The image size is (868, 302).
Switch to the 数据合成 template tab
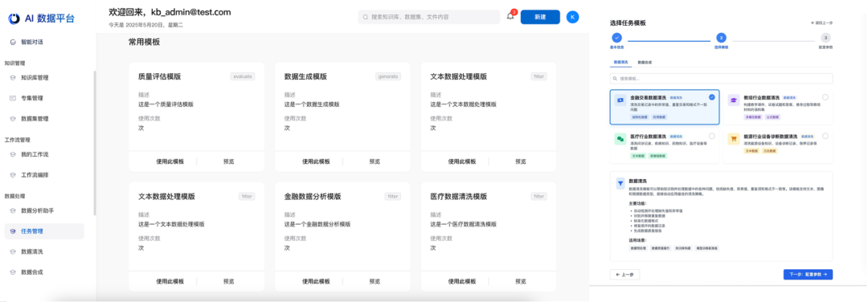coord(645,63)
